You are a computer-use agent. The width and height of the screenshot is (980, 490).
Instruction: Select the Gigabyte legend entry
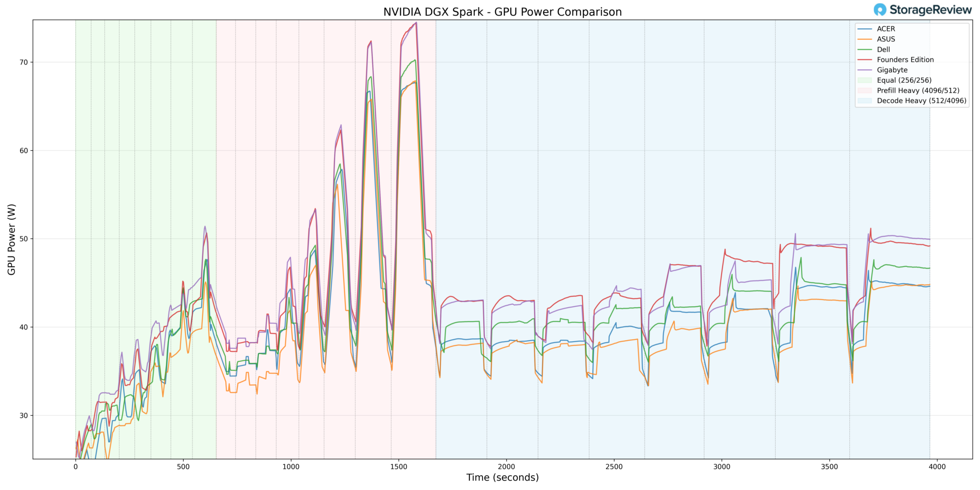click(892, 70)
